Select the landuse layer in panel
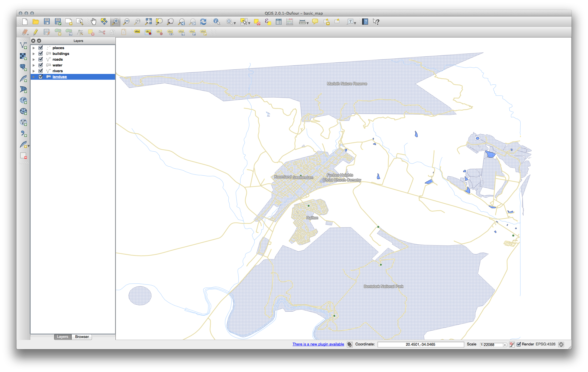The height and width of the screenshot is (372, 588). point(60,77)
